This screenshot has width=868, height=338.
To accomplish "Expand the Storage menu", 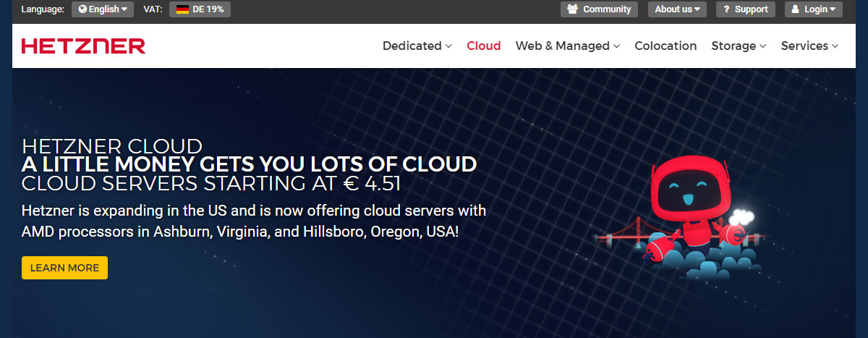I will pos(739,46).
